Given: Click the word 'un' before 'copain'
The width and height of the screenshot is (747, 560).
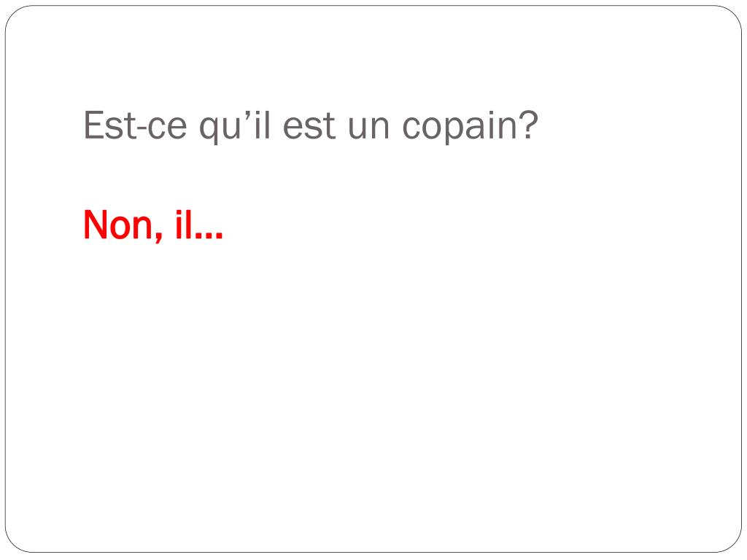Looking at the screenshot, I should tap(369, 130).
